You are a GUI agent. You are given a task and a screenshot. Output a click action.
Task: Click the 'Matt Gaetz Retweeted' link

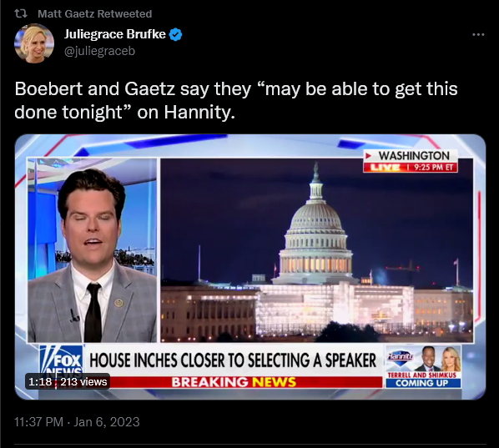point(94,14)
